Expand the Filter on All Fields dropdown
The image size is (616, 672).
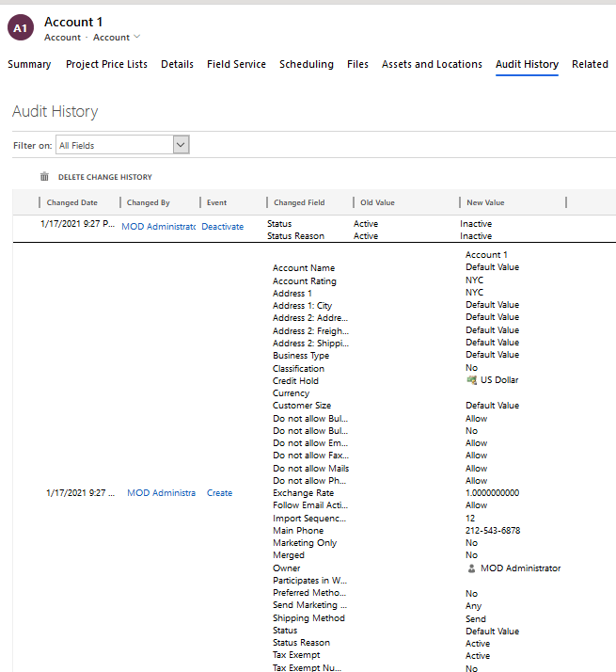point(182,145)
